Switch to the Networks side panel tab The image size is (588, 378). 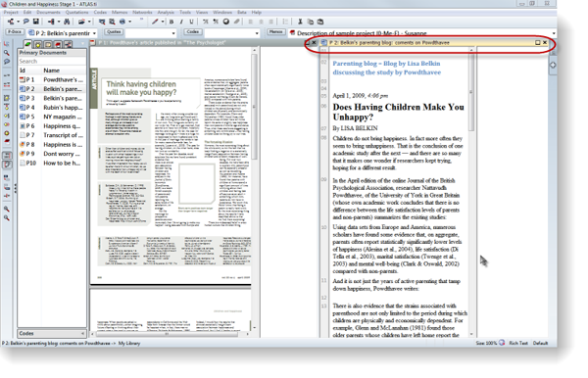coord(68,45)
